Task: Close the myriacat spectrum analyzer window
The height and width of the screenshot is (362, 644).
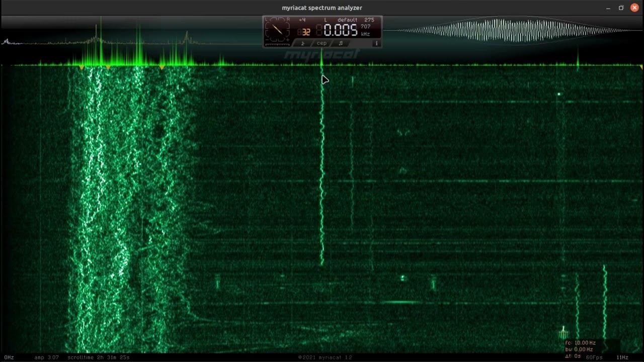Action: click(634, 8)
